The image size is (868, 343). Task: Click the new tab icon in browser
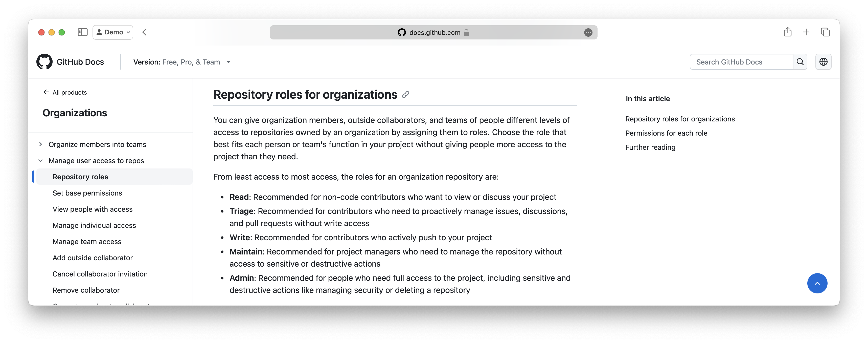tap(806, 32)
